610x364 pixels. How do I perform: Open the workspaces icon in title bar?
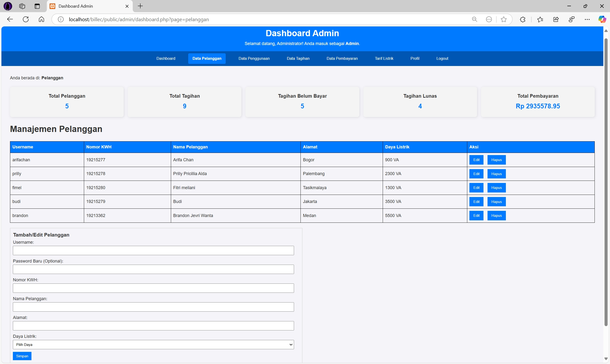22,6
